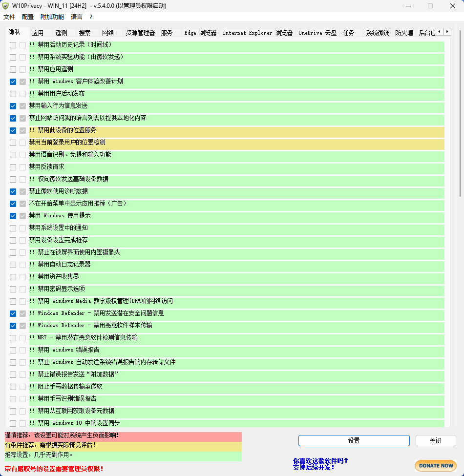Uncheck 禁用此设备的位置服务 checkbox

13,130
